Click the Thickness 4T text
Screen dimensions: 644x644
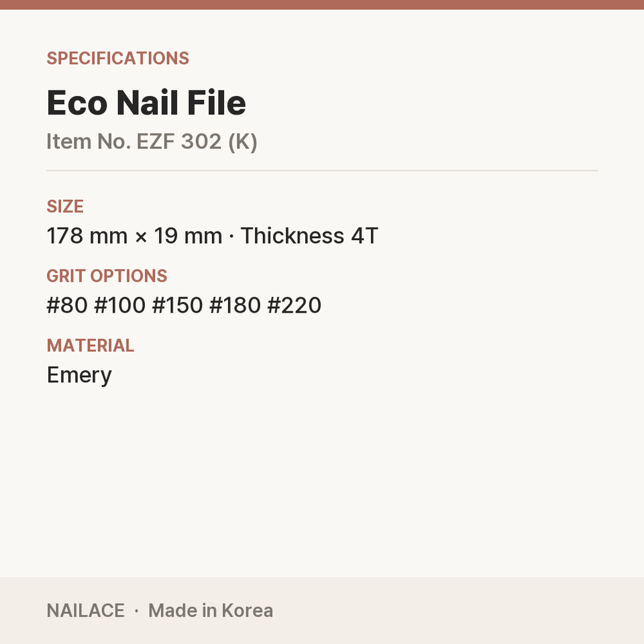[x=309, y=235]
